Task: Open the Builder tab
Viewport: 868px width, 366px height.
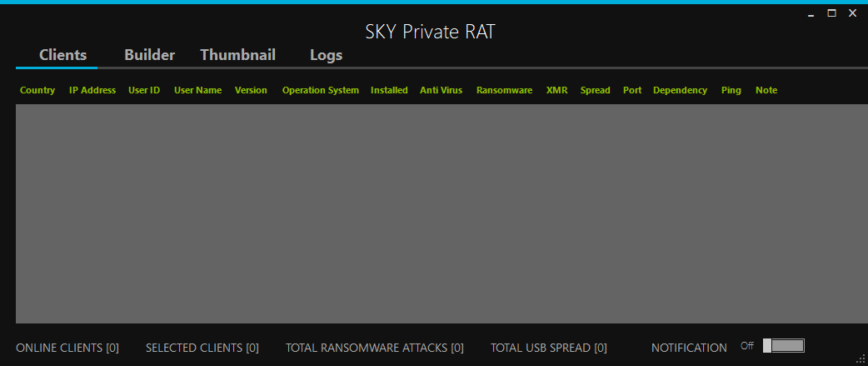Action: pyautogui.click(x=149, y=55)
